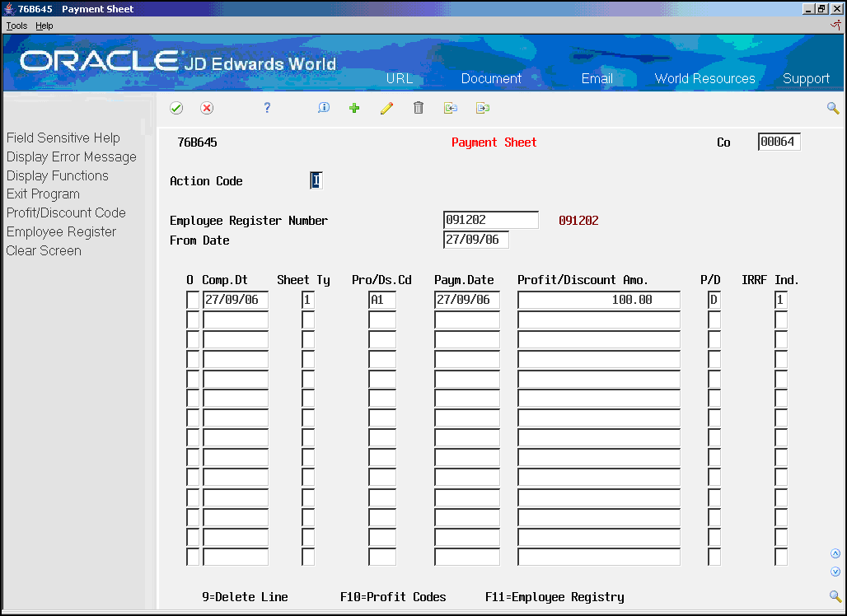Viewport: 847px width, 616px height.
Task: Choose Exit Program
Action: pos(43,194)
